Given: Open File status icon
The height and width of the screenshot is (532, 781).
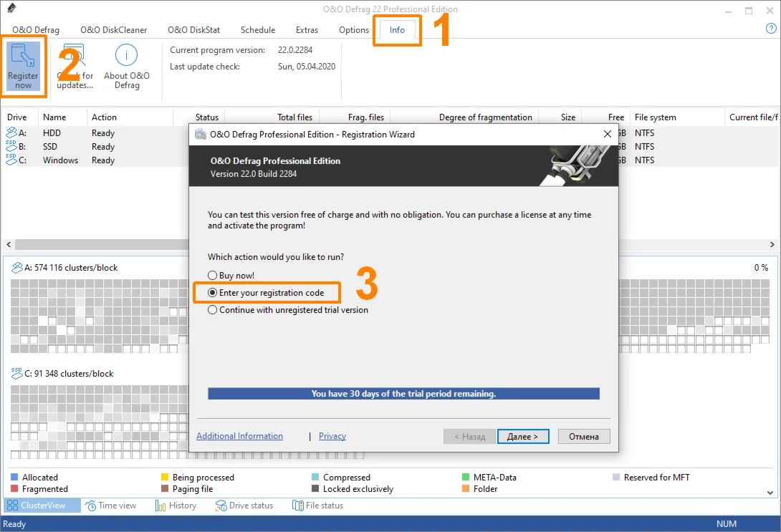Looking at the screenshot, I should pos(297,506).
